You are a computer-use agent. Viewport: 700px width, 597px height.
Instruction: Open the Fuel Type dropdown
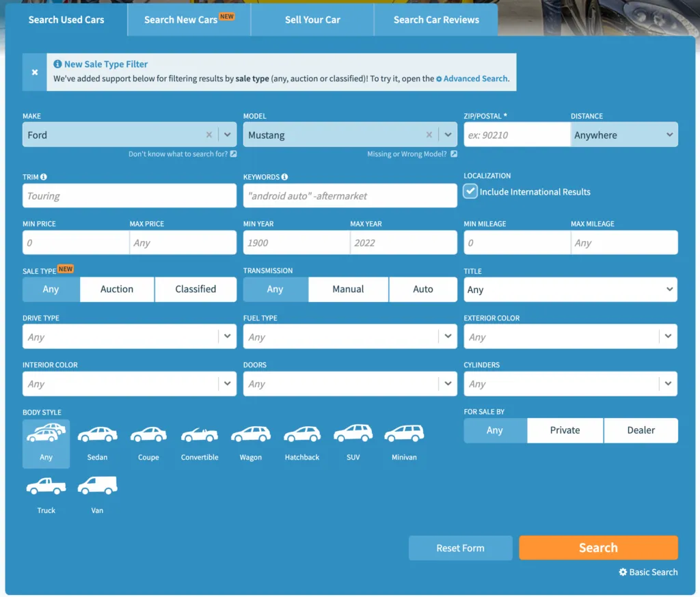click(x=349, y=337)
